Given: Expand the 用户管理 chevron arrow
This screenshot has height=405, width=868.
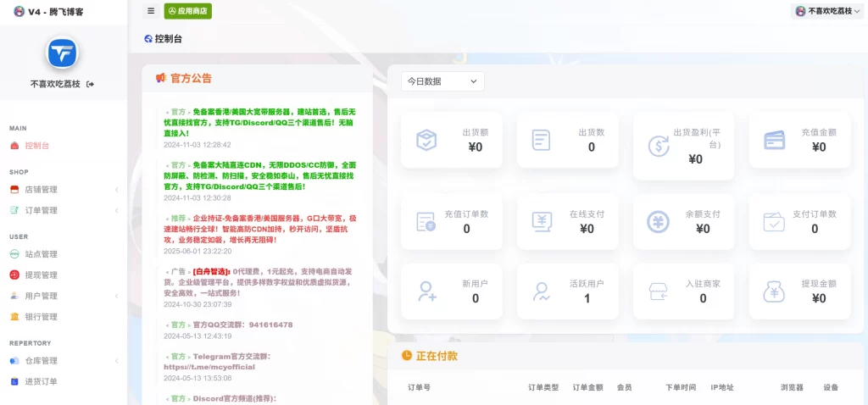Looking at the screenshot, I should pyautogui.click(x=117, y=297).
